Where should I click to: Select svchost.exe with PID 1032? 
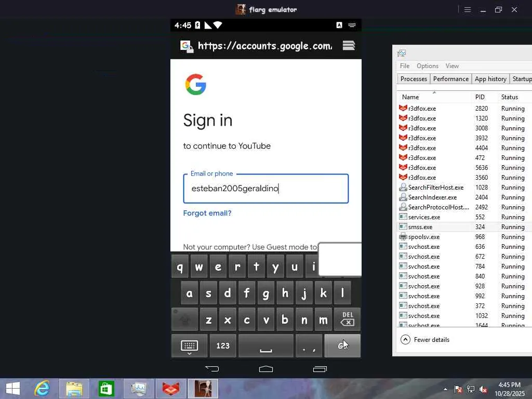[x=464, y=316]
